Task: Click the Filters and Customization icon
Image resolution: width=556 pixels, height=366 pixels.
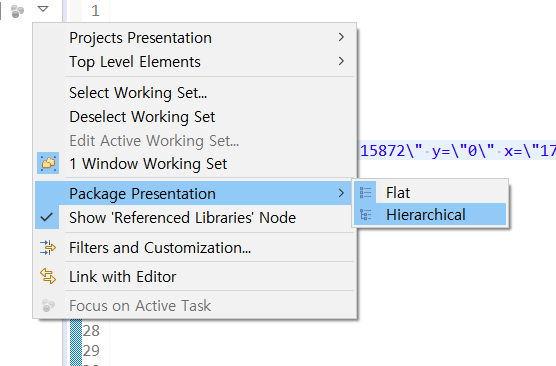Action: (48, 248)
